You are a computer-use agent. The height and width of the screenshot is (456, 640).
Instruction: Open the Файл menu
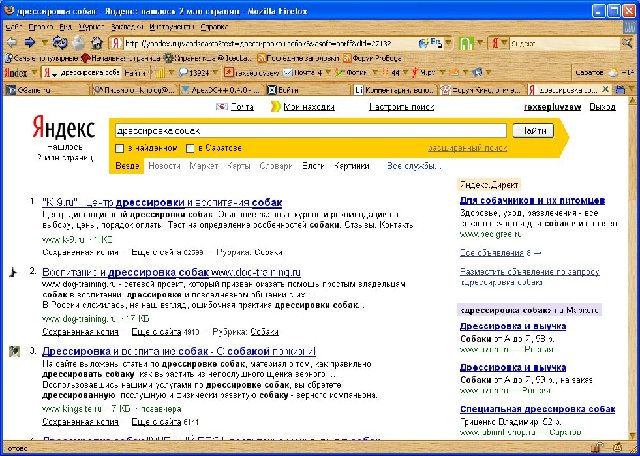[x=13, y=27]
